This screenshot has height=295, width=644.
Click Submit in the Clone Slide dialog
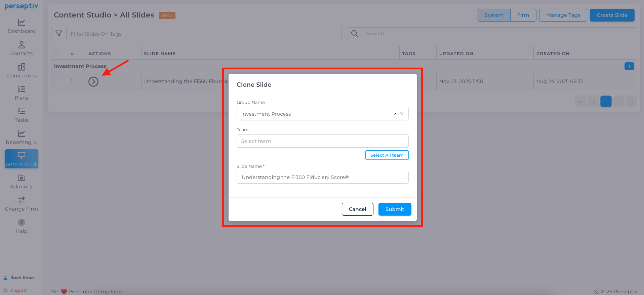(x=395, y=209)
